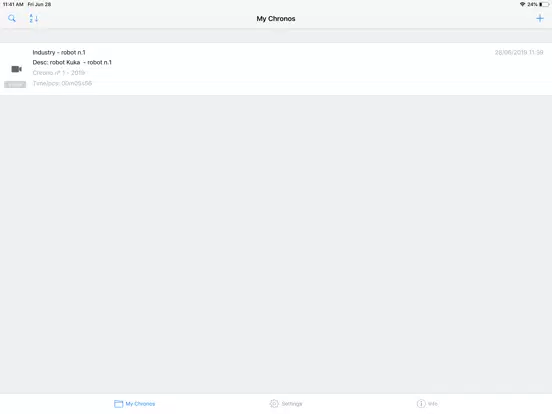Tap the Wi-Fi status icon
The image size is (552, 414).
coord(522,4)
